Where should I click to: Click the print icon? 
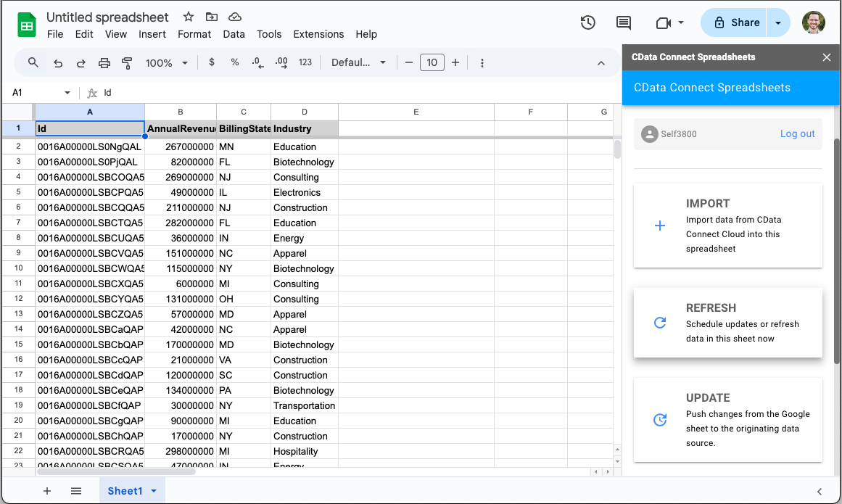tap(104, 63)
